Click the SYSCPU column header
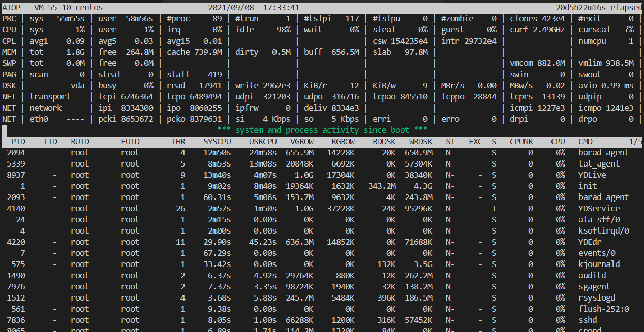Screen dimensions: 644x332 click(x=217, y=141)
